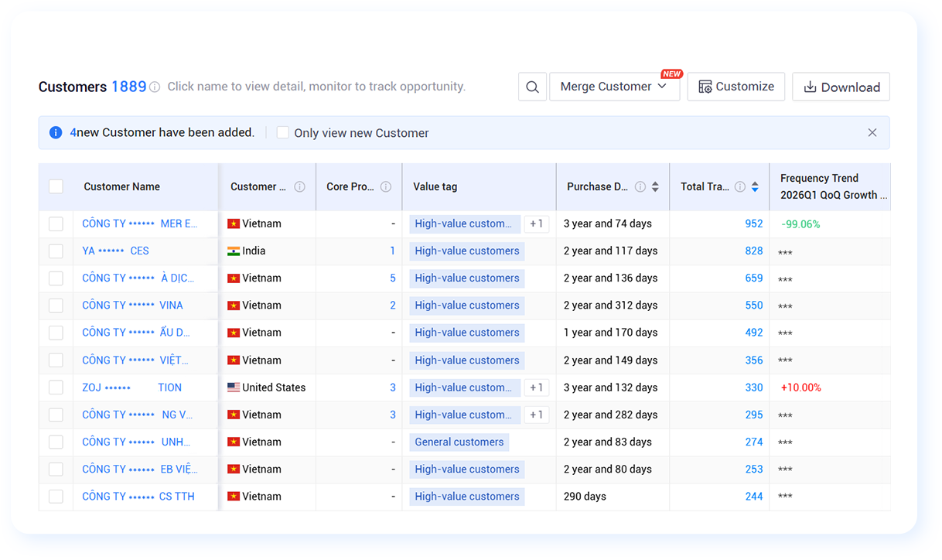
Task: Click the -99.06% growth value
Action: tap(800, 224)
